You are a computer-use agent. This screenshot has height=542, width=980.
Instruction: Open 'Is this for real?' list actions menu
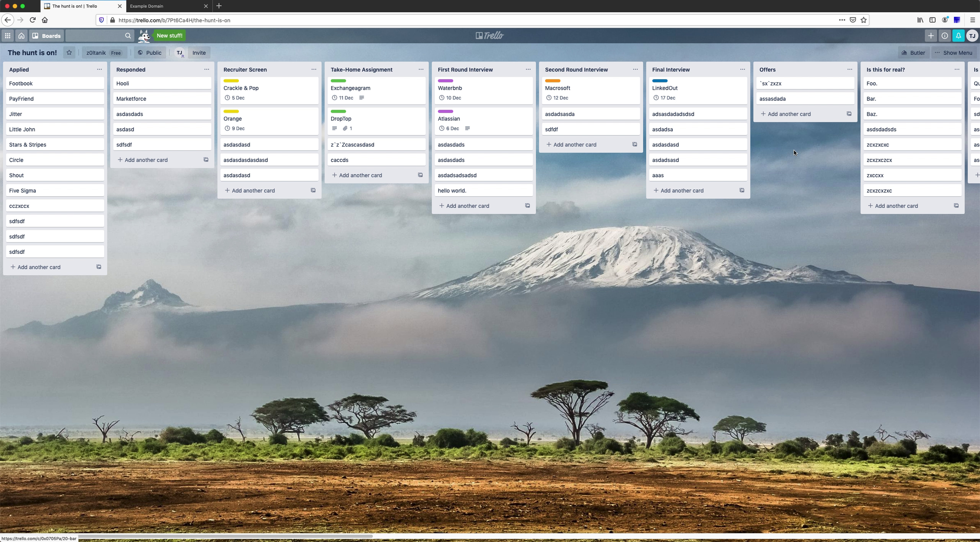tap(957, 69)
